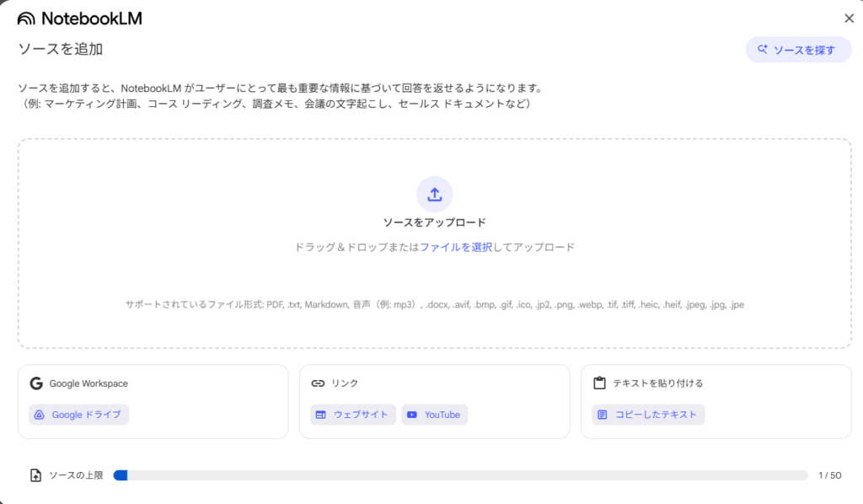Select the ウェブサイト link option
The height and width of the screenshot is (504, 863).
click(x=352, y=415)
